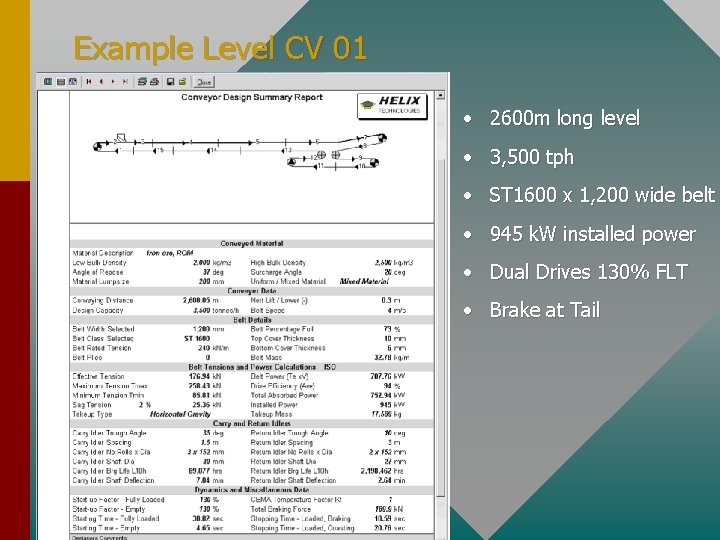Image resolution: width=720 pixels, height=540 pixels.
Task: Select the Dynamics and Miscellaneous Data header
Action: (252, 490)
